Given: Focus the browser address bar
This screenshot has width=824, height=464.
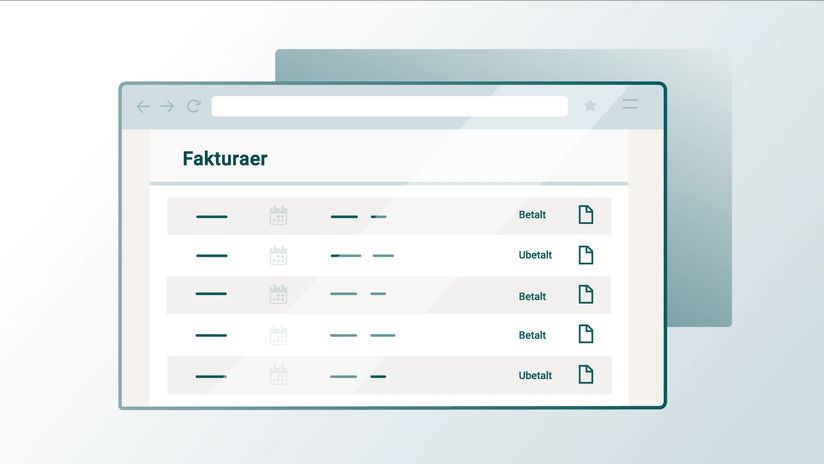Looking at the screenshot, I should tap(389, 106).
